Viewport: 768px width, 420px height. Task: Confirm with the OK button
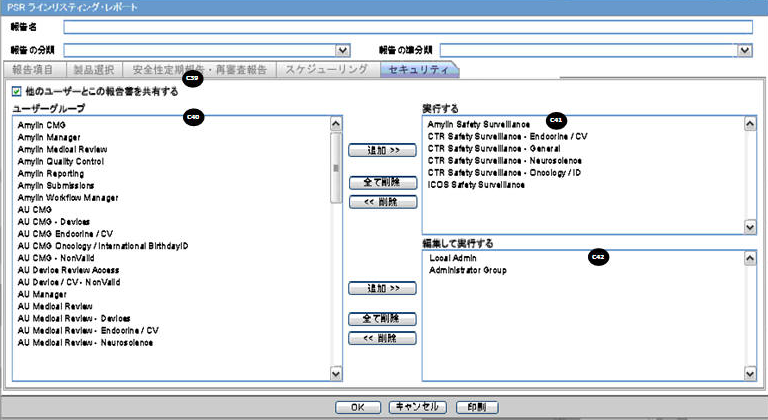(358, 407)
